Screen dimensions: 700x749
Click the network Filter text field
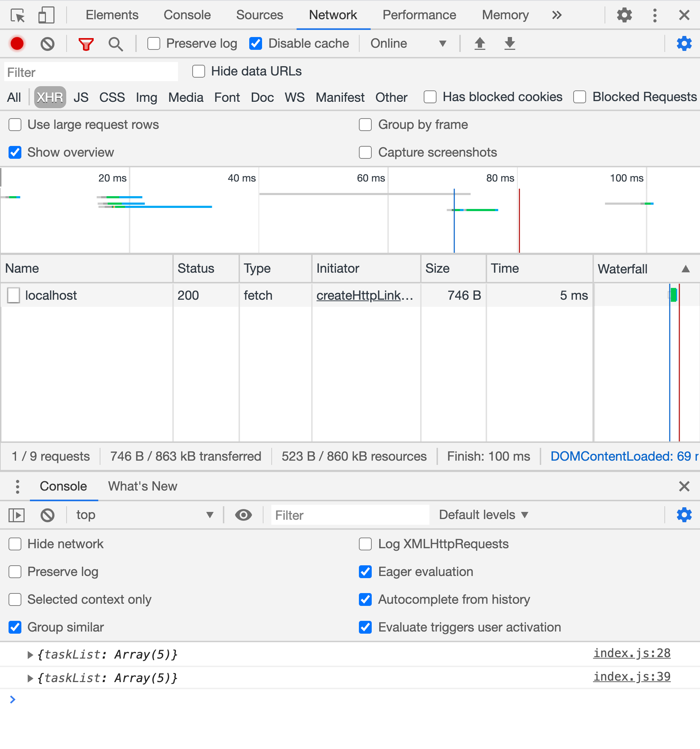click(91, 72)
